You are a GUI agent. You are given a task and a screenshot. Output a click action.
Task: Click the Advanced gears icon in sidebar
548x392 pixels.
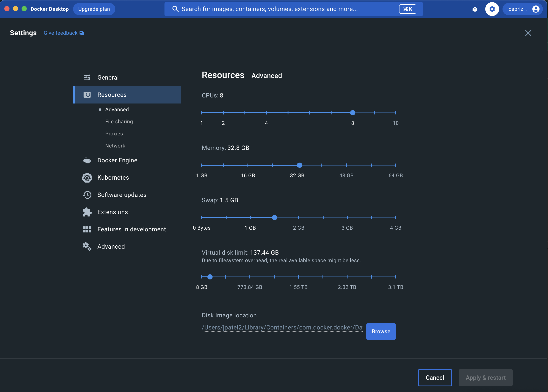[87, 247]
